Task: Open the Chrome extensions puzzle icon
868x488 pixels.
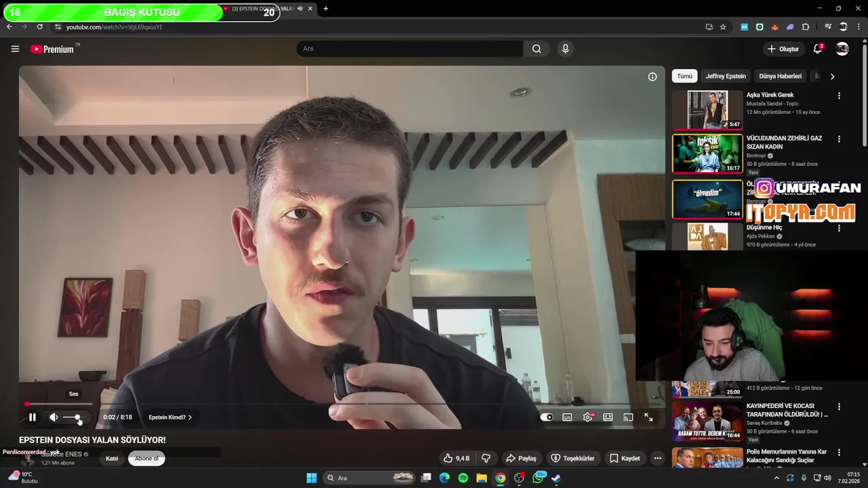Action: (x=806, y=27)
